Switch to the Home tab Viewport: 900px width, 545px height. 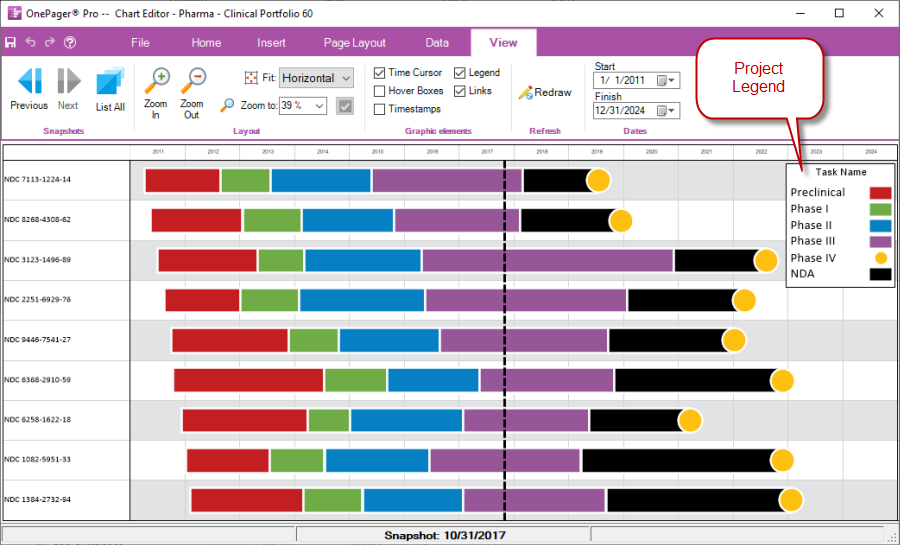click(206, 42)
